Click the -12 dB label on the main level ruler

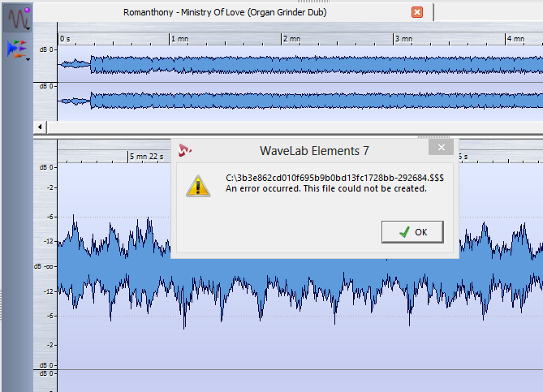click(x=50, y=241)
